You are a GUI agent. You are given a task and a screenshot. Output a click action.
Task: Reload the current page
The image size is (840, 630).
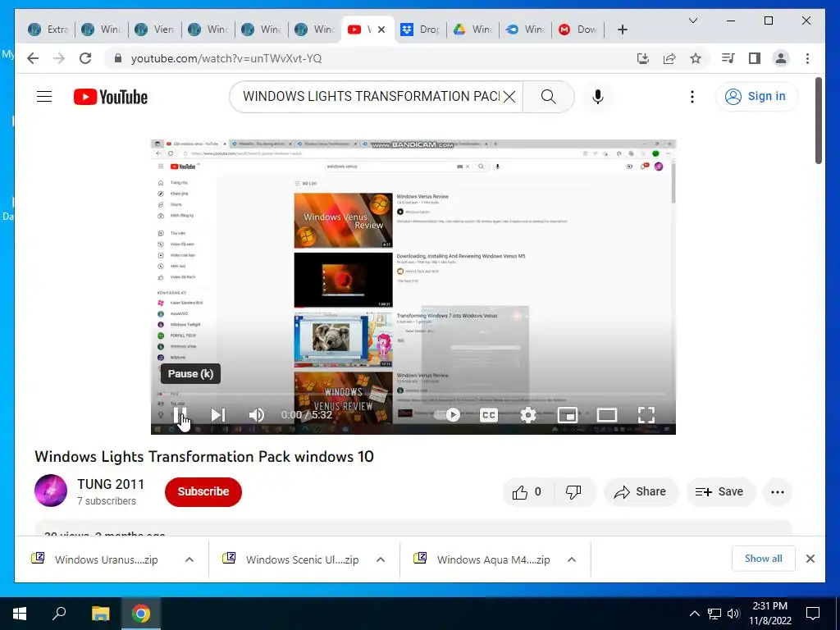(x=85, y=58)
